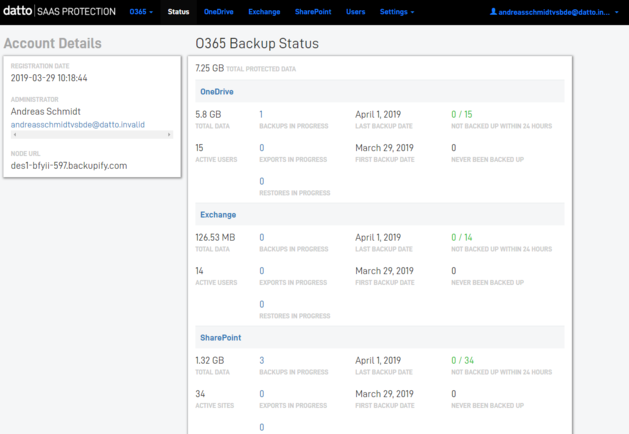629x434 pixels.
Task: Select Exchange first backup date March 29, 2019
Action: click(x=384, y=271)
